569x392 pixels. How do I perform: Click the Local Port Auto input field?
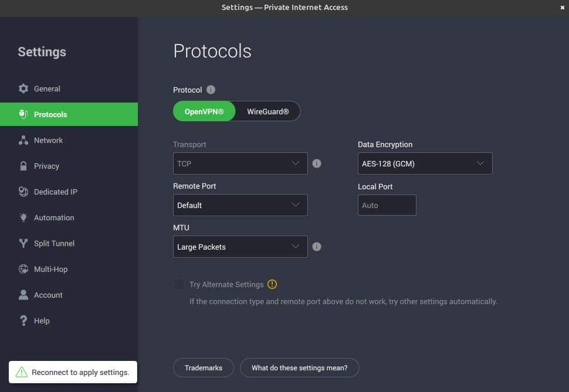[x=387, y=205]
